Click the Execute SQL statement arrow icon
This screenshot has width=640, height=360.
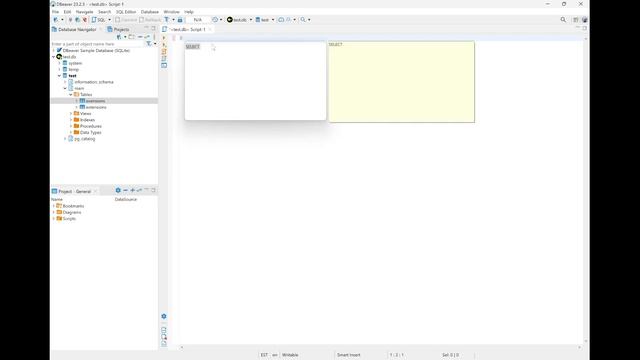pos(164,38)
